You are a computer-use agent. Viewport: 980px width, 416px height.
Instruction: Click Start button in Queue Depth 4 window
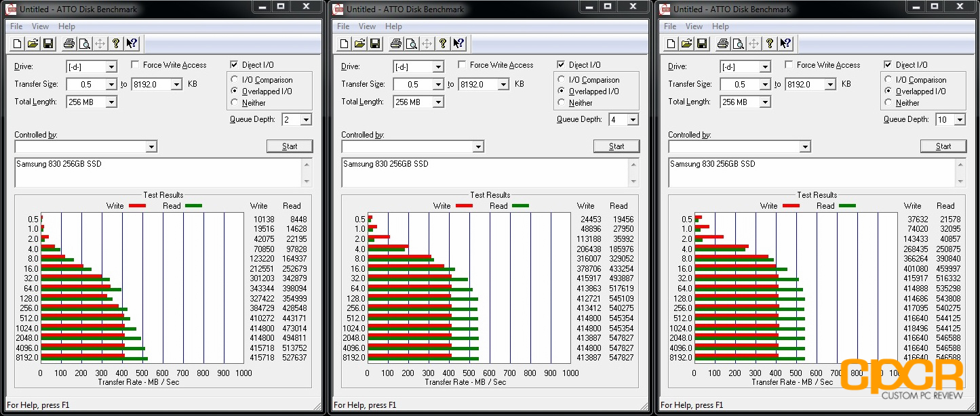click(x=616, y=146)
